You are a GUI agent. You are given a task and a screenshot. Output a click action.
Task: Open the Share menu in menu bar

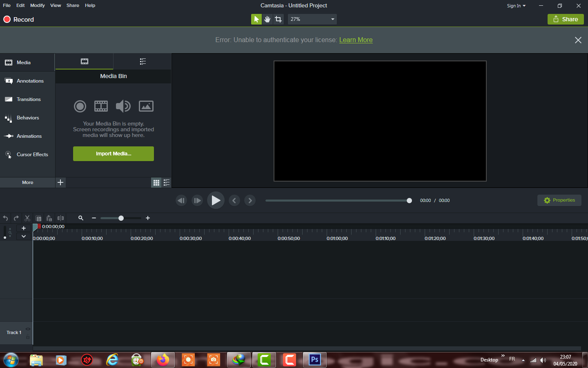pos(73,5)
